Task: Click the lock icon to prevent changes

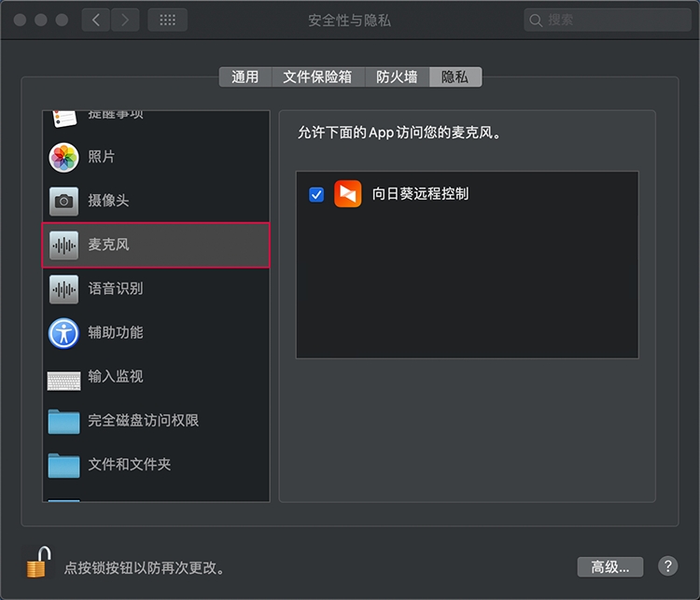Action: click(37, 563)
